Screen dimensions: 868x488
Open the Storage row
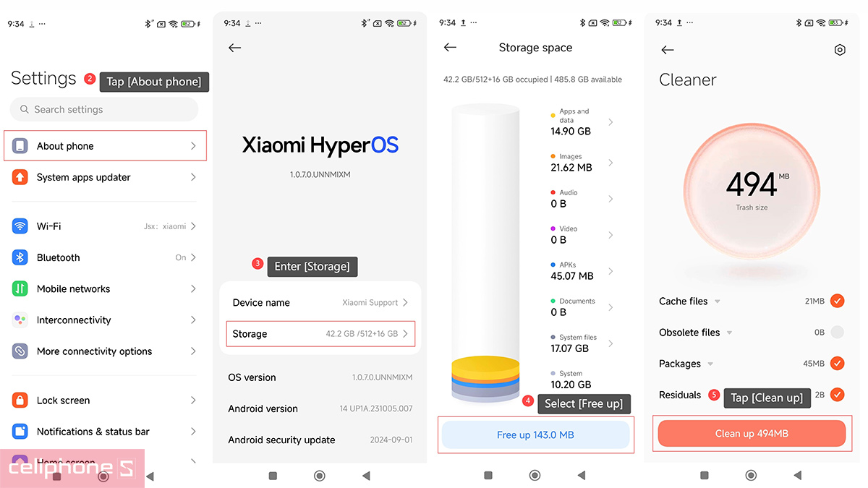click(320, 334)
